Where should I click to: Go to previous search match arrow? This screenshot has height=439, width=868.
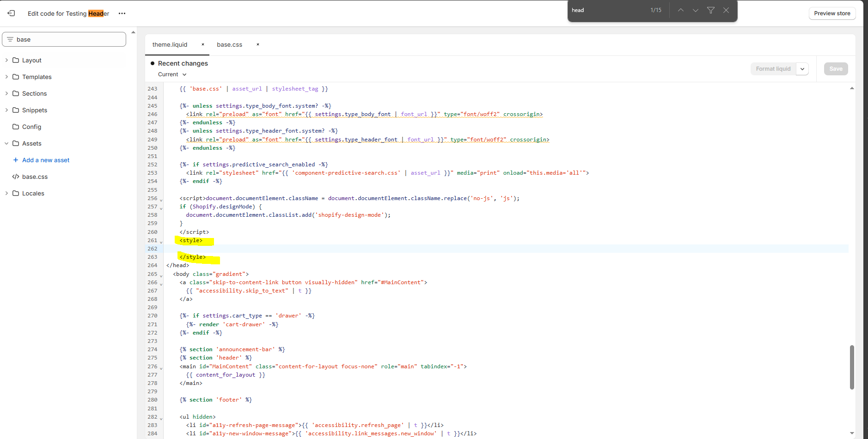(680, 10)
